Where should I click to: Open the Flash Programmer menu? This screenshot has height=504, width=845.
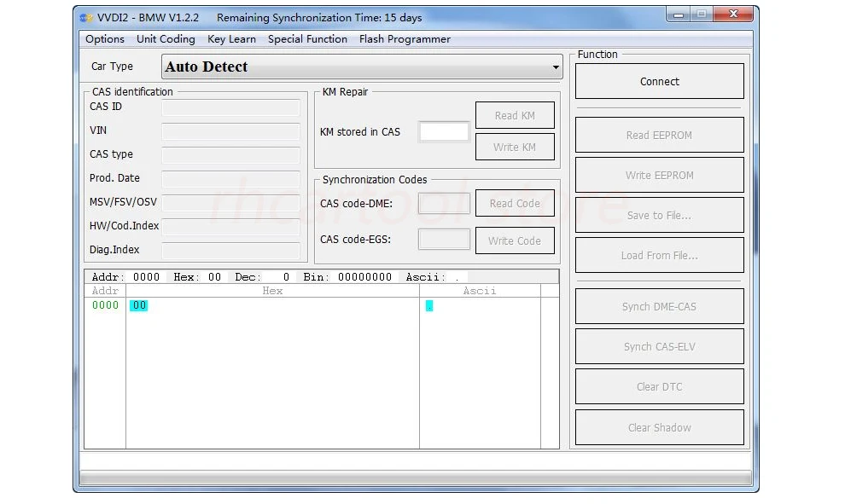click(x=405, y=39)
